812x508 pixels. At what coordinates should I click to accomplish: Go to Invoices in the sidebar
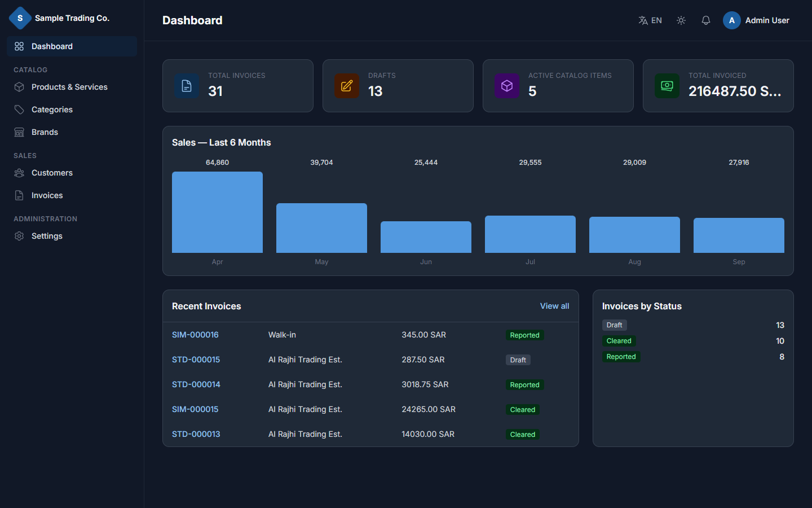tap(72, 195)
